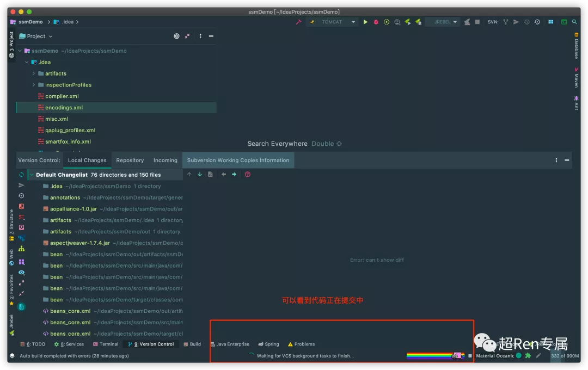The width and height of the screenshot is (588, 370).
Task: Go to previous difference up arrow
Action: (189, 174)
